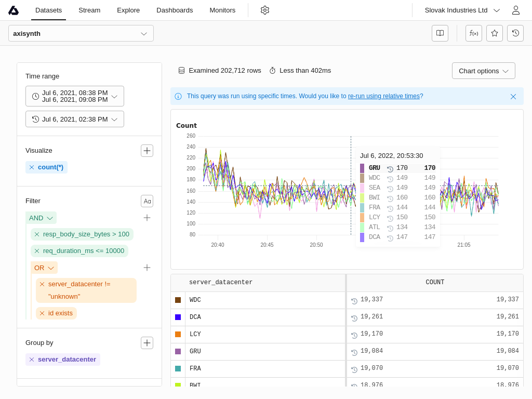Screen dimensions: 532x399
Task: Click 're-run using relative times' link
Action: point(383,96)
